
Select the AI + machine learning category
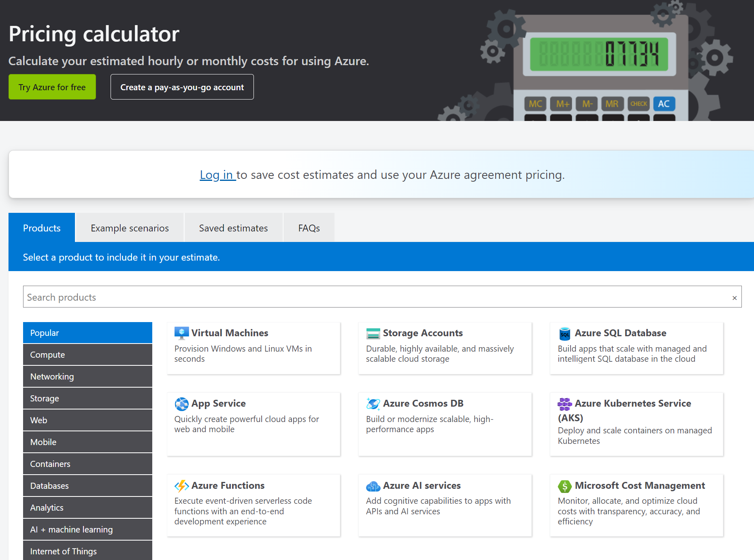(x=87, y=529)
